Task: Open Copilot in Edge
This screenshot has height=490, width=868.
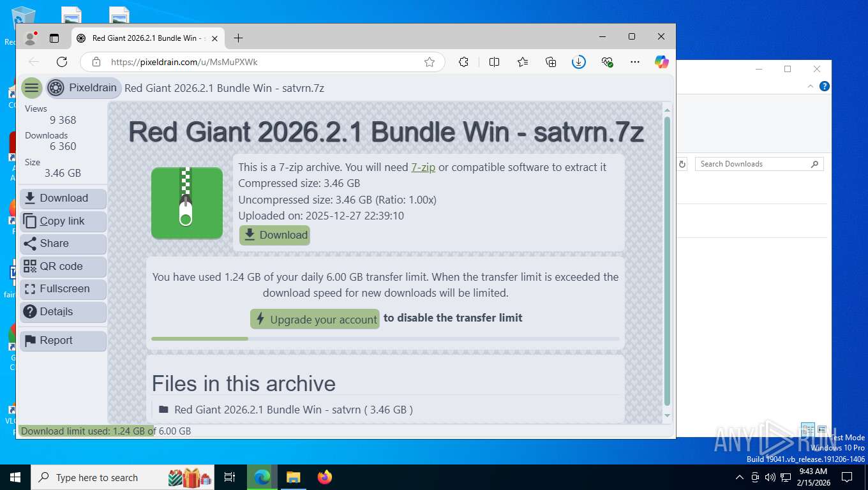Action: (x=662, y=62)
